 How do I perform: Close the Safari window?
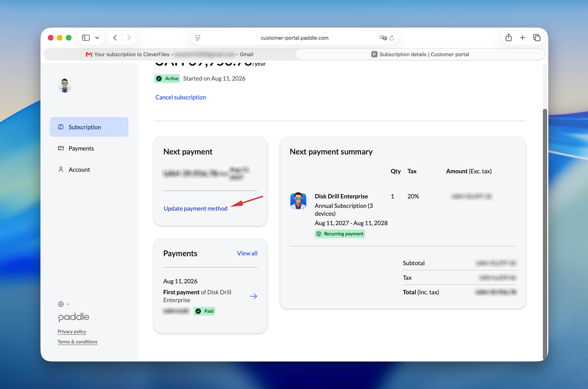pos(51,38)
